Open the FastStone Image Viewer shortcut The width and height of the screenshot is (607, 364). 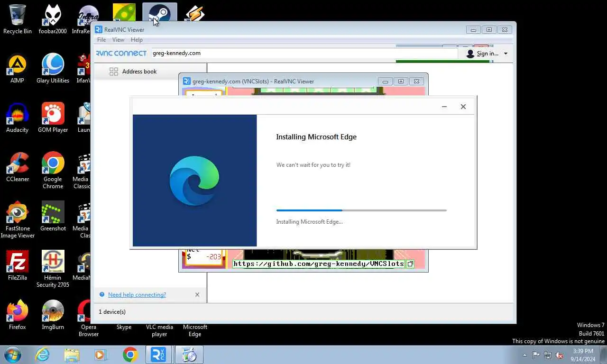coord(18,219)
